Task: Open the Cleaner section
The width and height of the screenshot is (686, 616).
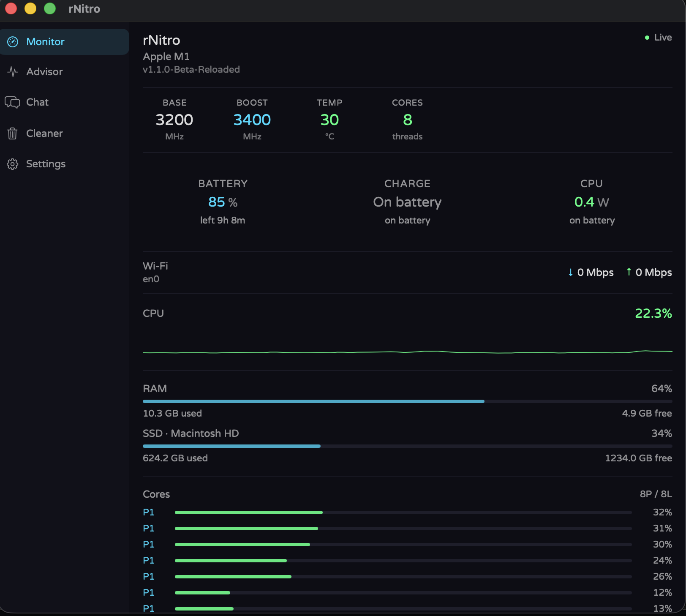Action: pyautogui.click(x=44, y=134)
